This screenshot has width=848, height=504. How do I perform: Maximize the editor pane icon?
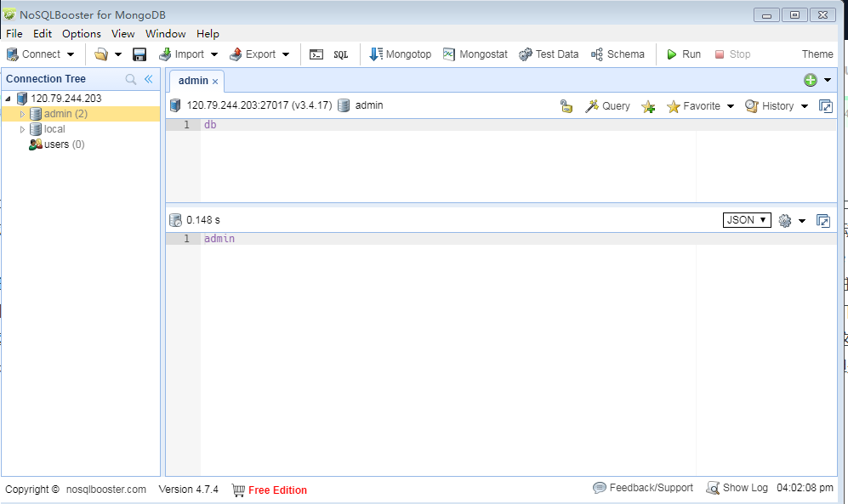pyautogui.click(x=826, y=106)
